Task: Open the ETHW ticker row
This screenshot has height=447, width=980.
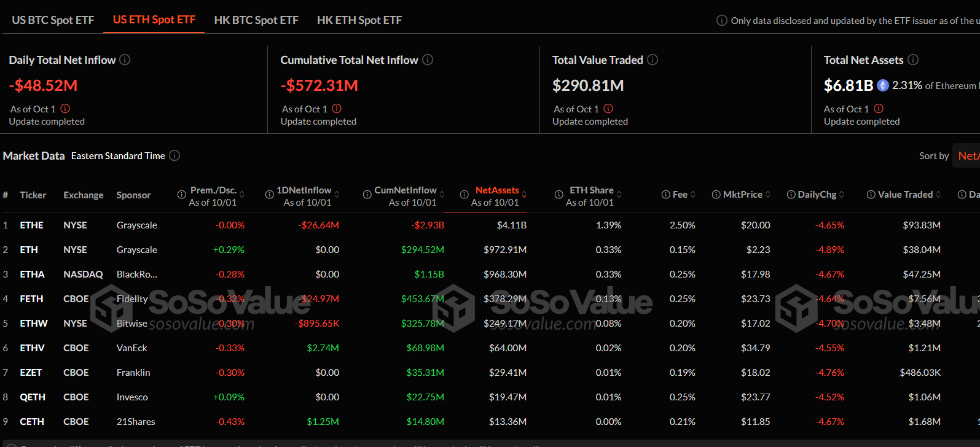Action: click(x=490, y=324)
